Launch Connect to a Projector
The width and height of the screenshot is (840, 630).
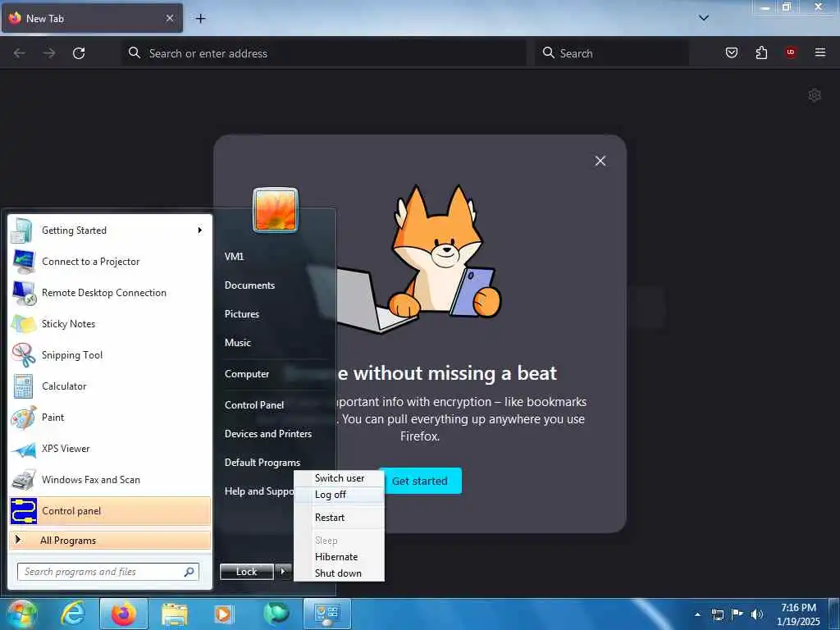110,262
